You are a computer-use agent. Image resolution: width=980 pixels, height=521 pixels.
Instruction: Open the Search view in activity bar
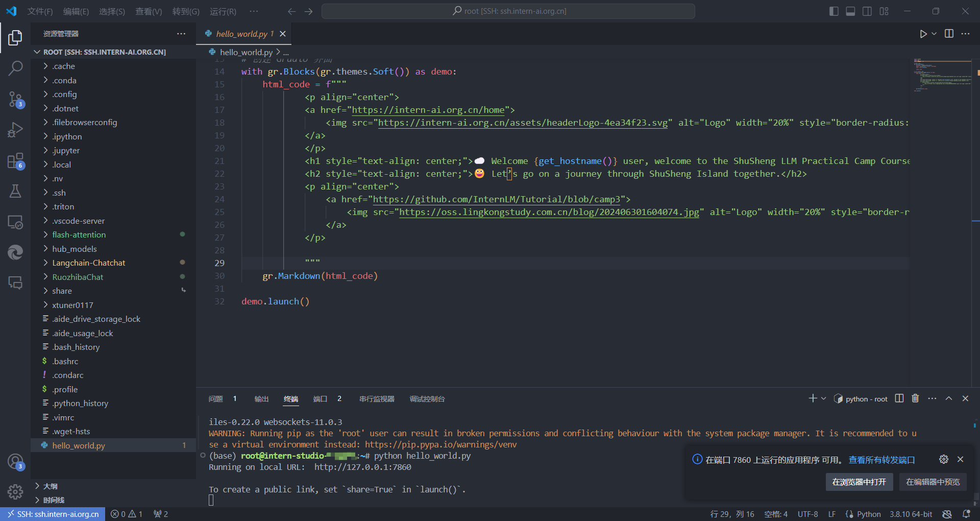[15, 68]
